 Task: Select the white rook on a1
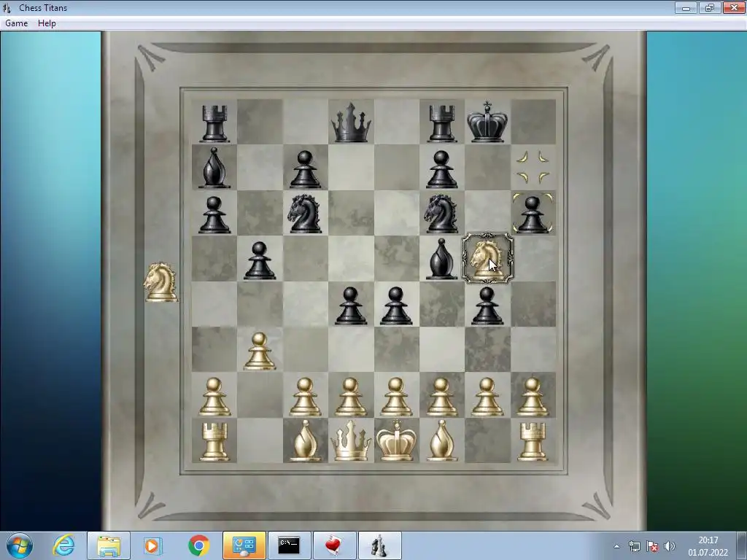point(214,441)
